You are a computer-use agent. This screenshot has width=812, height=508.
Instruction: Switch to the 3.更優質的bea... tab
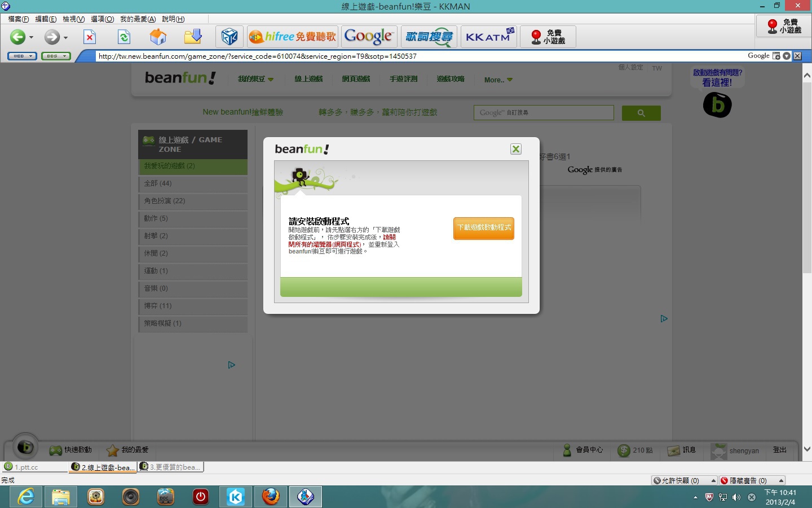tap(171, 467)
